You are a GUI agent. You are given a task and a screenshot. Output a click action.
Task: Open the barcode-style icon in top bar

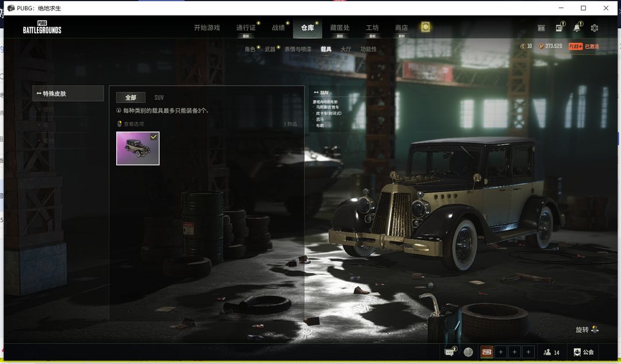541,28
